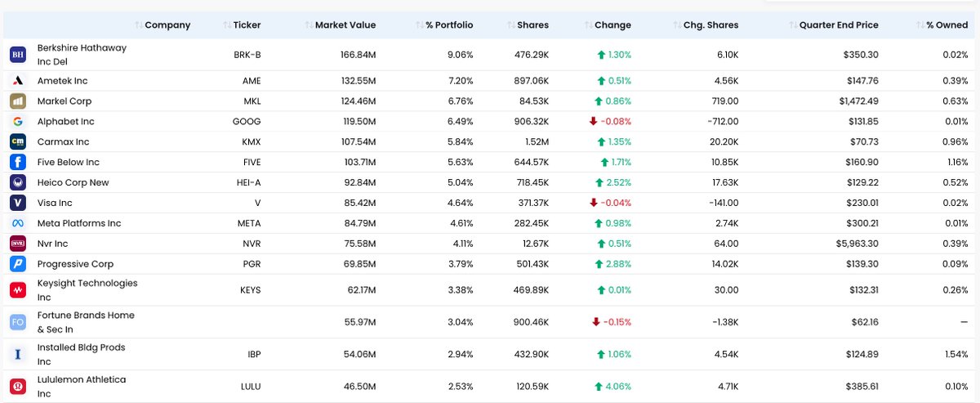The width and height of the screenshot is (980, 403).
Task: Select the BRK-B ticker cell
Action: pyautogui.click(x=247, y=55)
